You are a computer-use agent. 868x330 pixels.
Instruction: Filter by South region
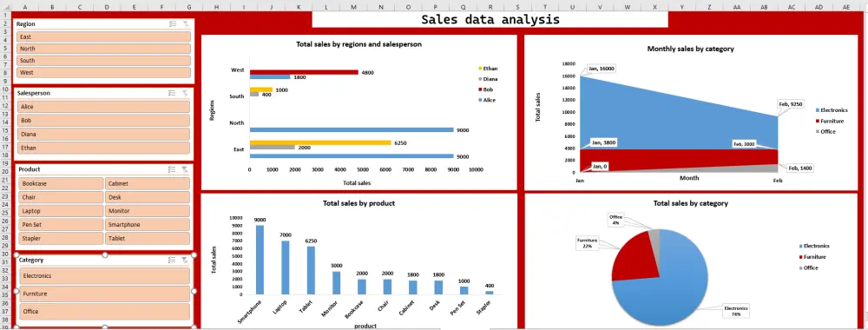tap(103, 60)
